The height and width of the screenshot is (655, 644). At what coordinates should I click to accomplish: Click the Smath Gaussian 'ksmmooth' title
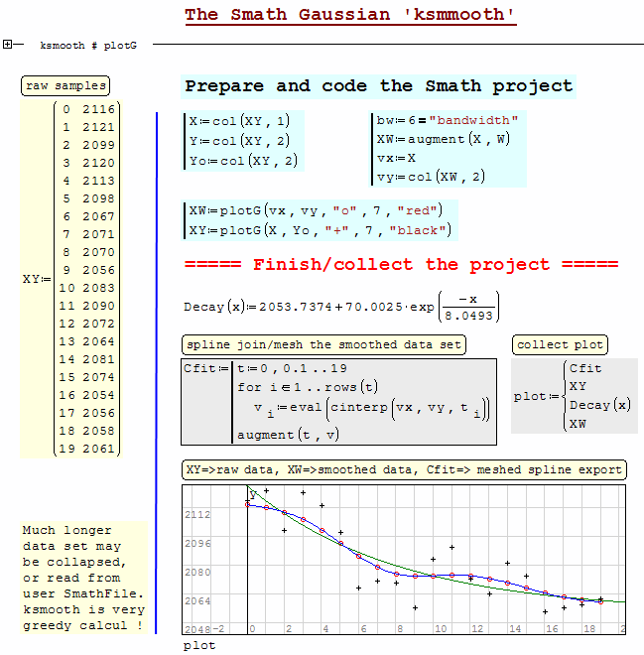[x=350, y=15]
